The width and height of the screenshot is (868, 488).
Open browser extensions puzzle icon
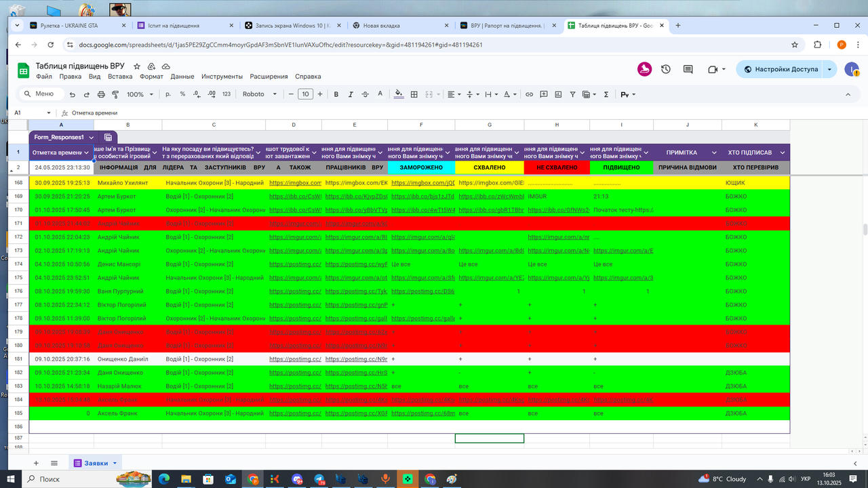point(818,45)
